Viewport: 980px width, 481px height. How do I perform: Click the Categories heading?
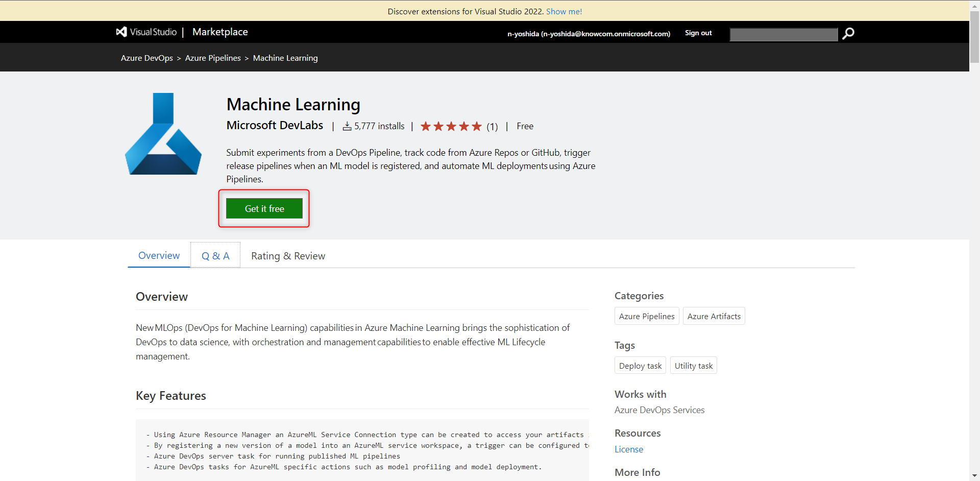639,296
